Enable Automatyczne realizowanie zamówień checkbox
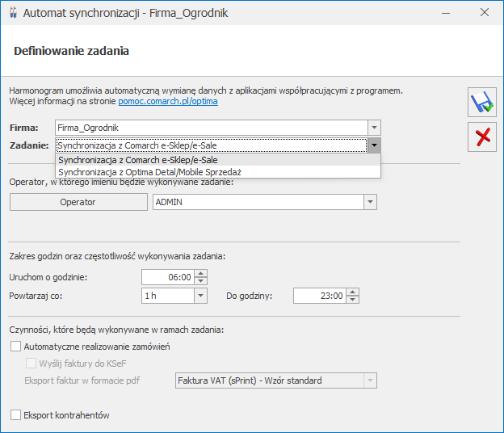The width and height of the screenshot is (504, 433). [16, 347]
